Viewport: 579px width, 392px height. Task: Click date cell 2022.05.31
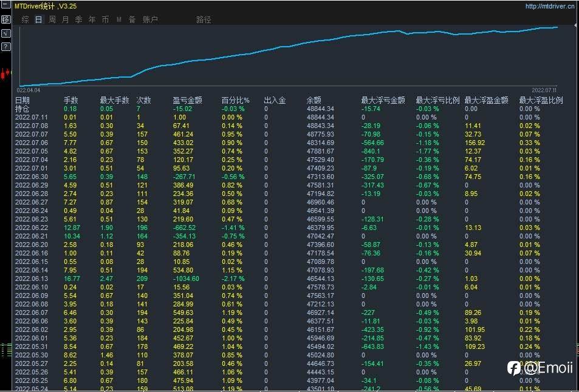(x=32, y=346)
